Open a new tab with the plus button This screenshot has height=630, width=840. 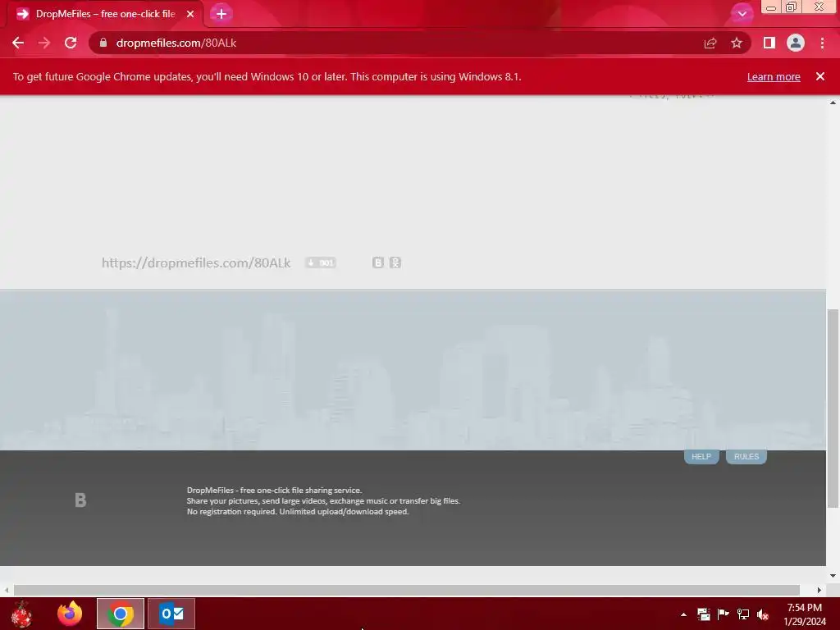tap(221, 14)
